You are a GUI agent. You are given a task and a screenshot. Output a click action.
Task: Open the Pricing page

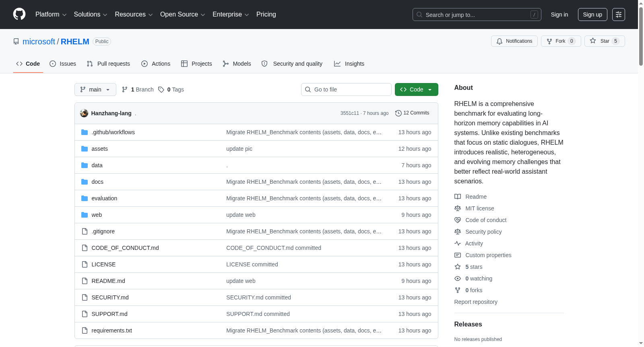tap(266, 15)
